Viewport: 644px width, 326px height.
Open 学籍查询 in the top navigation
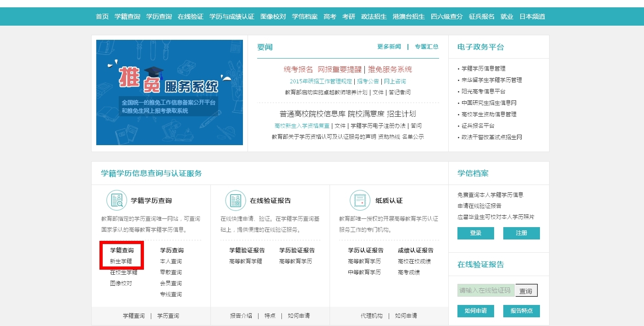tap(127, 16)
